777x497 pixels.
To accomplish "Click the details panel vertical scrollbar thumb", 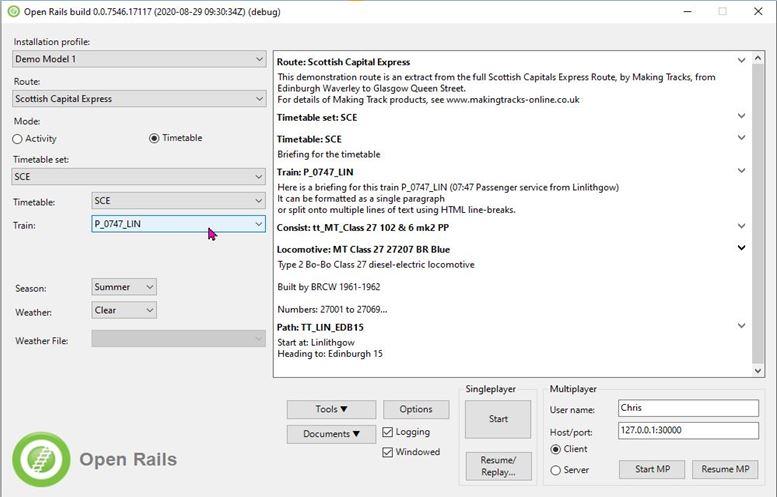I will coord(758,214).
